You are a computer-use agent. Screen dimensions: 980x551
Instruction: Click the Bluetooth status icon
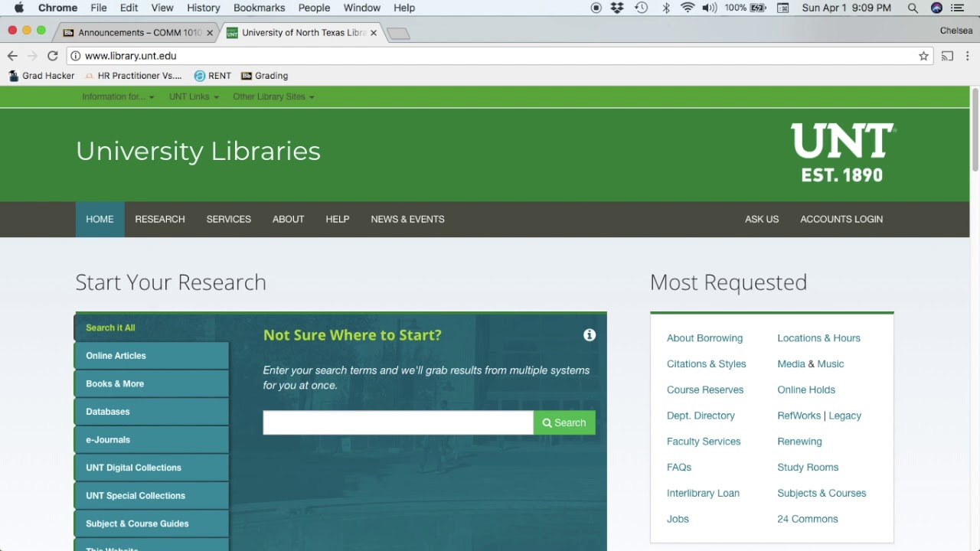[665, 8]
